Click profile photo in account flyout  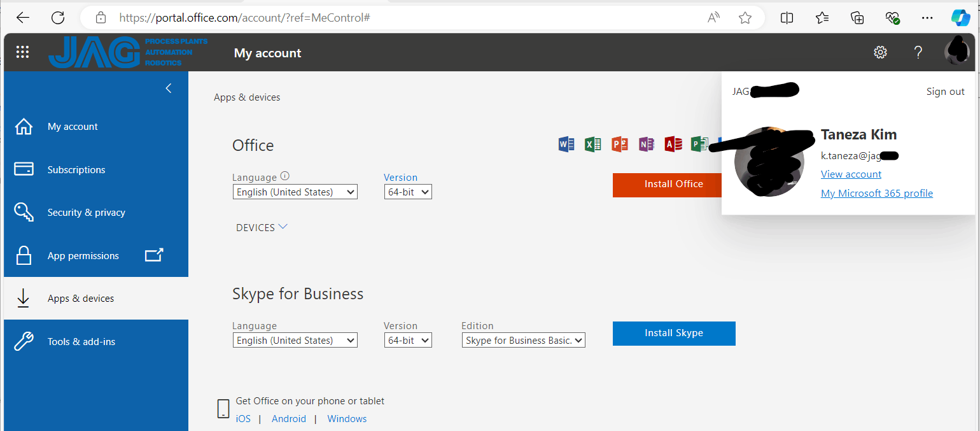click(x=769, y=162)
